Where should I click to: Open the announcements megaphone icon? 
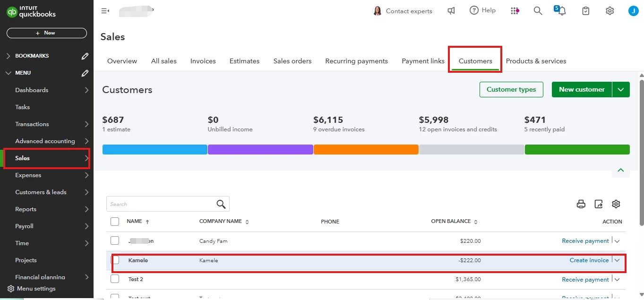point(451,11)
